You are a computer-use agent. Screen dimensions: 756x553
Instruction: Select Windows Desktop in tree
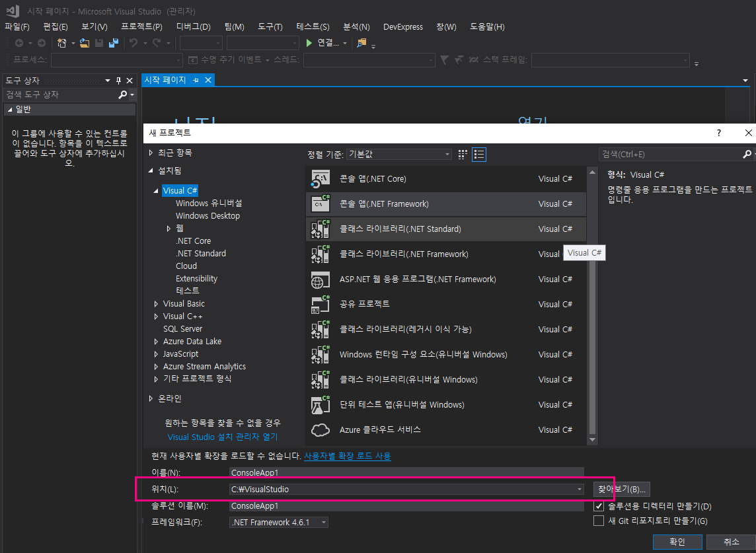[208, 216]
